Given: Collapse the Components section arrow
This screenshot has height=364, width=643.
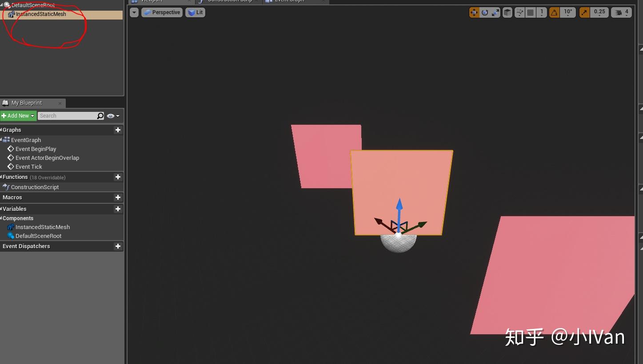Looking at the screenshot, I should tap(1, 218).
